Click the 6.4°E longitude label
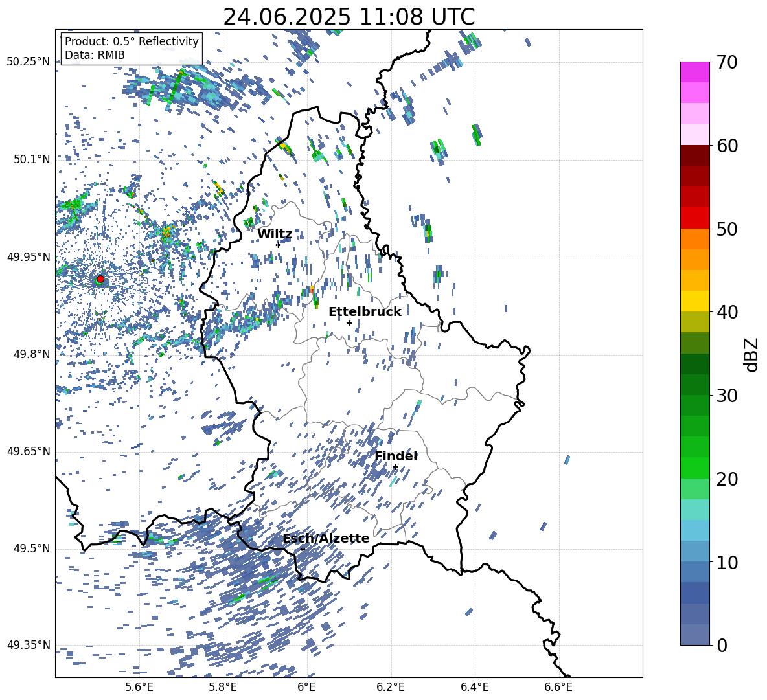Image resolution: width=767 pixels, height=700 pixels. pyautogui.click(x=474, y=687)
